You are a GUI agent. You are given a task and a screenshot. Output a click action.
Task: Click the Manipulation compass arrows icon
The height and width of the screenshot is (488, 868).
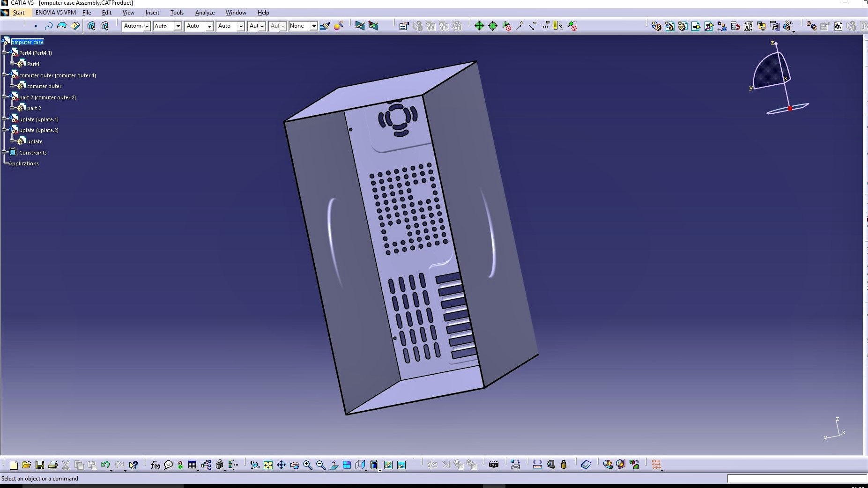479,26
